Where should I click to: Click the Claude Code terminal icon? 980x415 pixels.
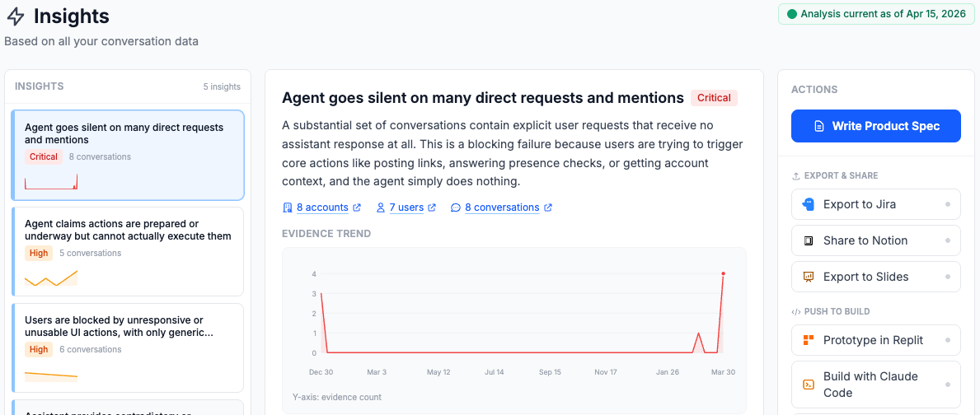pyautogui.click(x=808, y=385)
